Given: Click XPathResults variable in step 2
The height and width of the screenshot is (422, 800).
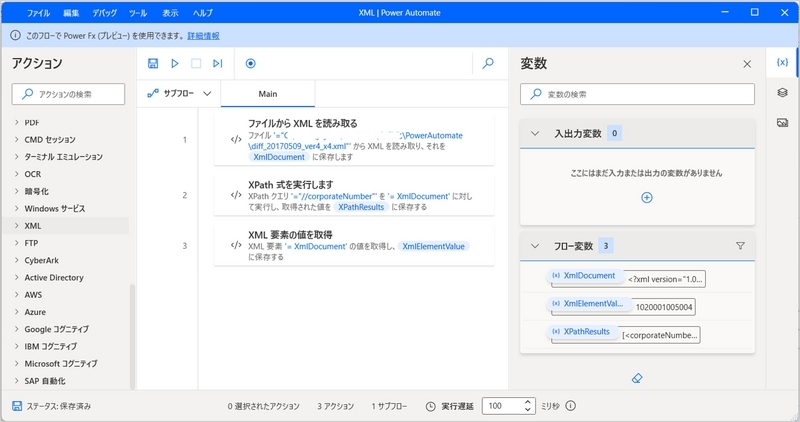Looking at the screenshot, I should point(361,207).
